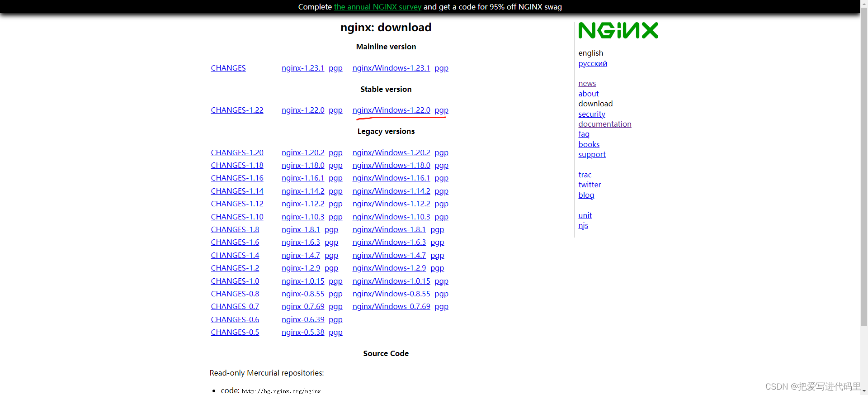Screen dimensions: 868x395
Task: Download nginx/Windows-1.14.2
Action: [392, 191]
